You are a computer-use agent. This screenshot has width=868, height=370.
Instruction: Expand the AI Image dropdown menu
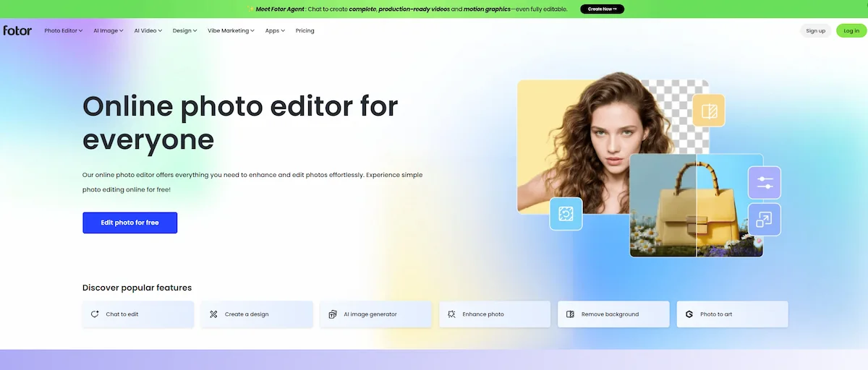(109, 31)
